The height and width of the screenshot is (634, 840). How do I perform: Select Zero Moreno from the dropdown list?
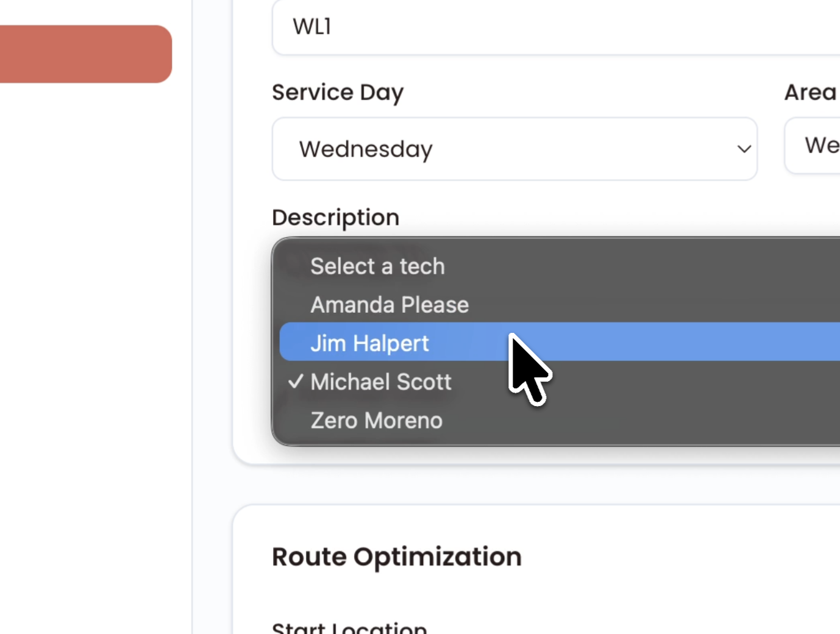[376, 420]
